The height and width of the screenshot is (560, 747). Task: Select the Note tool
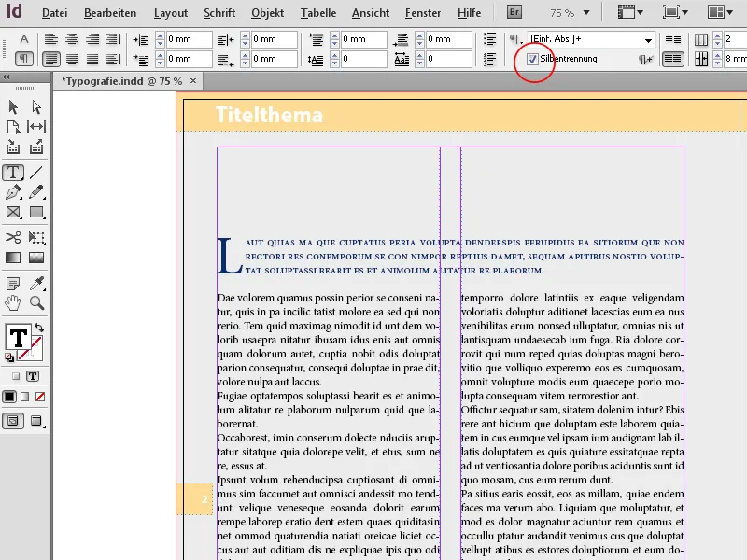click(13, 284)
